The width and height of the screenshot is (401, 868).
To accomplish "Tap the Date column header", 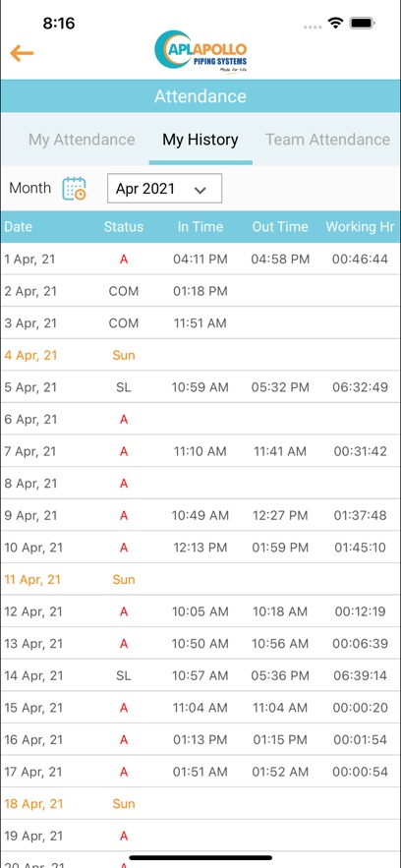I will tap(19, 226).
